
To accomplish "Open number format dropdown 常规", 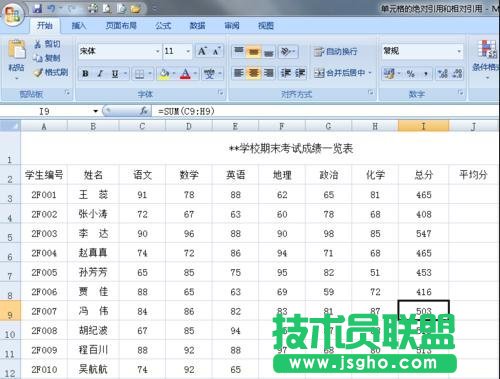I will (459, 51).
